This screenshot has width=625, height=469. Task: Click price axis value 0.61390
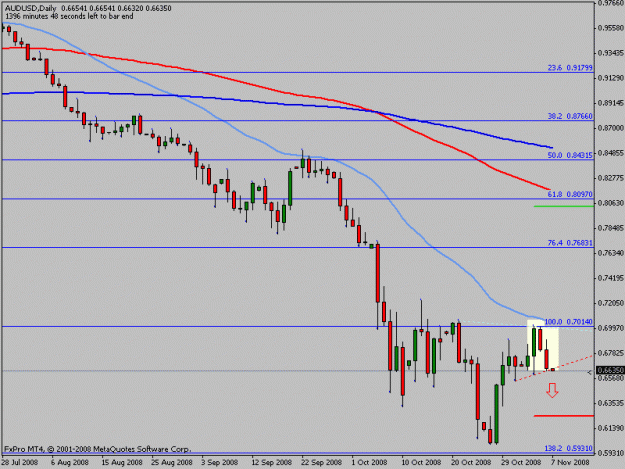[610, 428]
